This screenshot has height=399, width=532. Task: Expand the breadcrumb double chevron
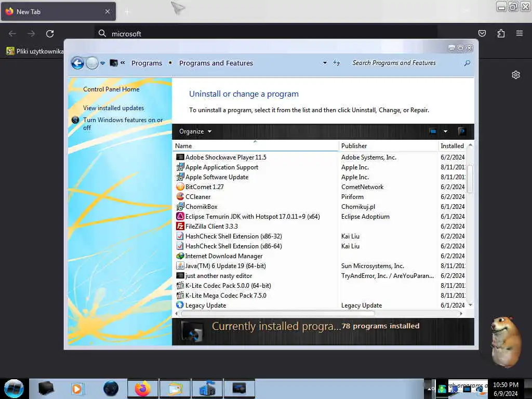[123, 63]
